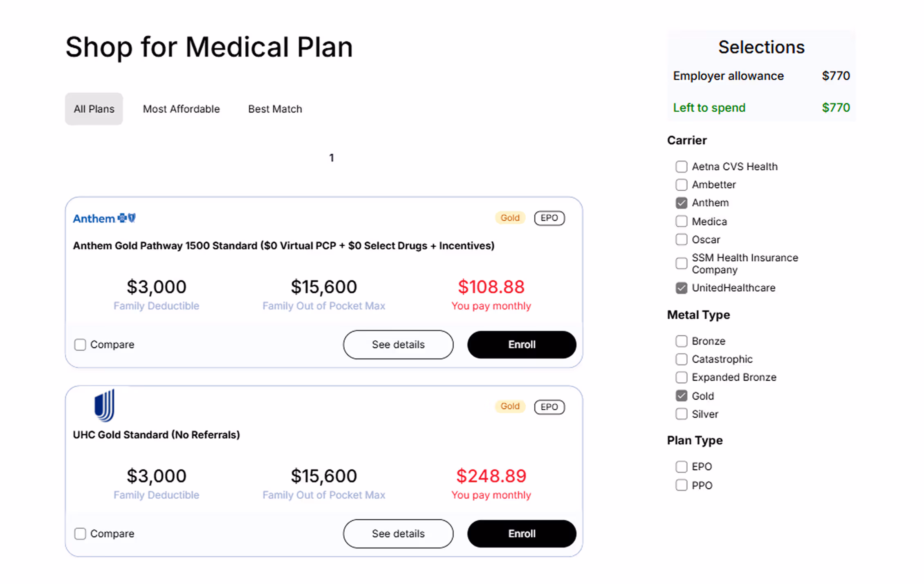Switch to the Most Affordable tab
The height and width of the screenshot is (584, 924).
pos(181,109)
